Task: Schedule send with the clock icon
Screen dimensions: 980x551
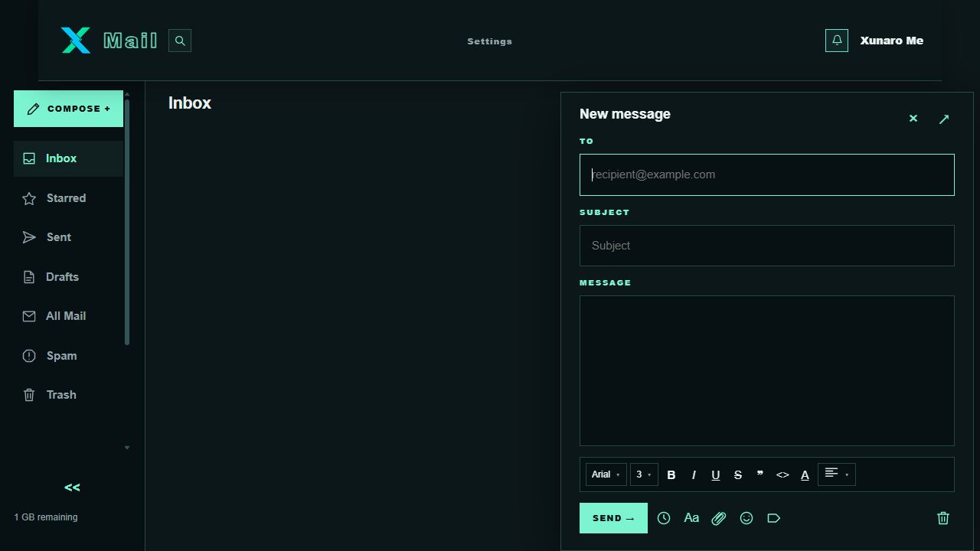Action: coord(664,518)
